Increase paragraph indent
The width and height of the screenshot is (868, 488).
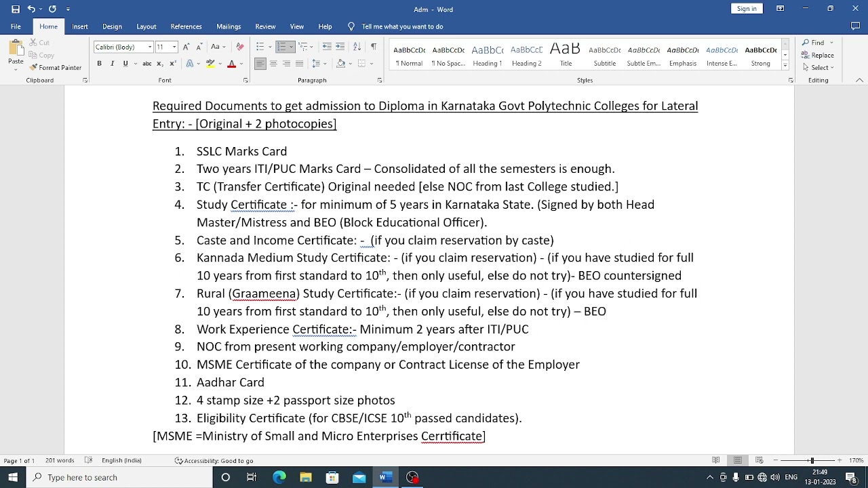tap(340, 47)
